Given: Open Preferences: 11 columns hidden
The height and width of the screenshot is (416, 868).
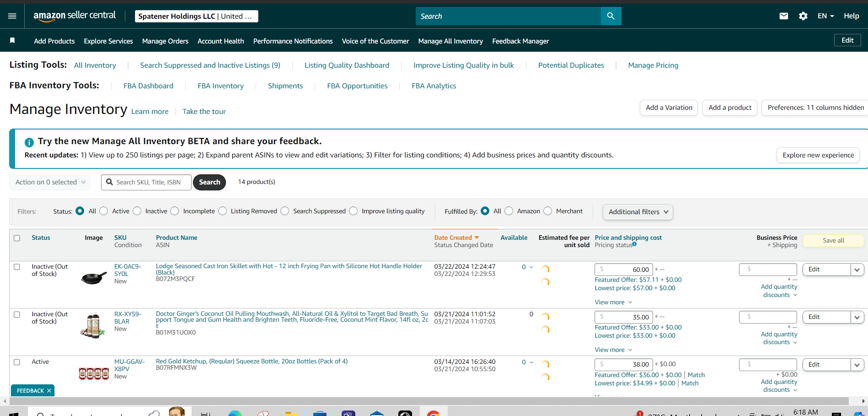Looking at the screenshot, I should click(x=815, y=108).
